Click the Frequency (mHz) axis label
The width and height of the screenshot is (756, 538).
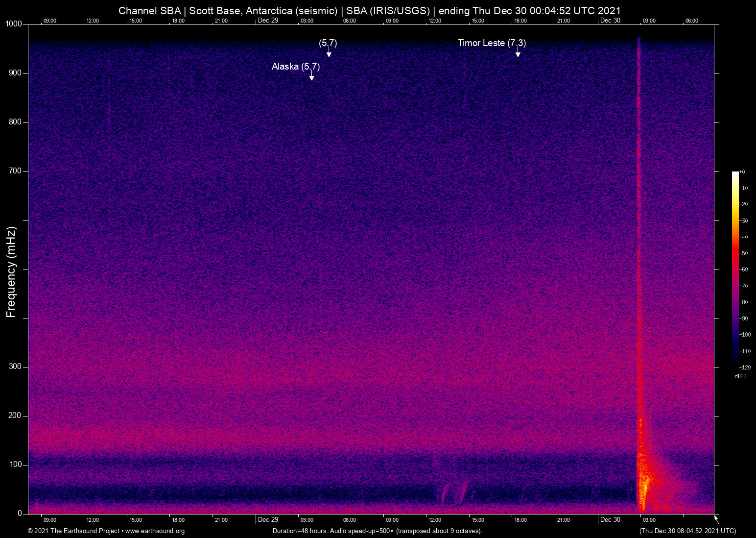(11, 271)
